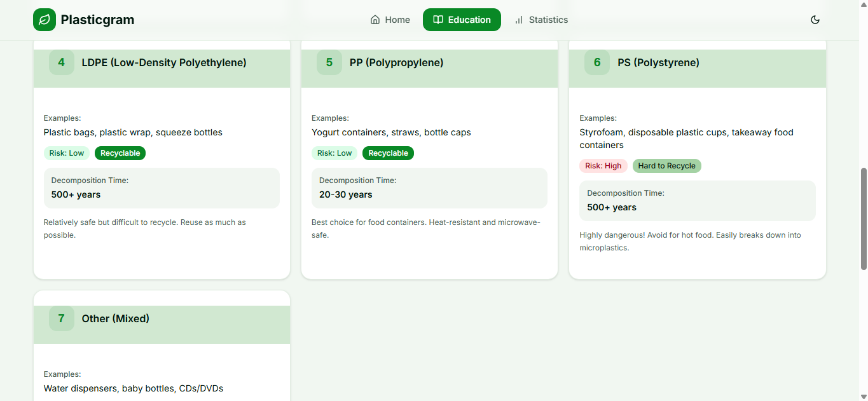Select the PS (Polystyrene) heading
This screenshot has width=868, height=401.
658,62
